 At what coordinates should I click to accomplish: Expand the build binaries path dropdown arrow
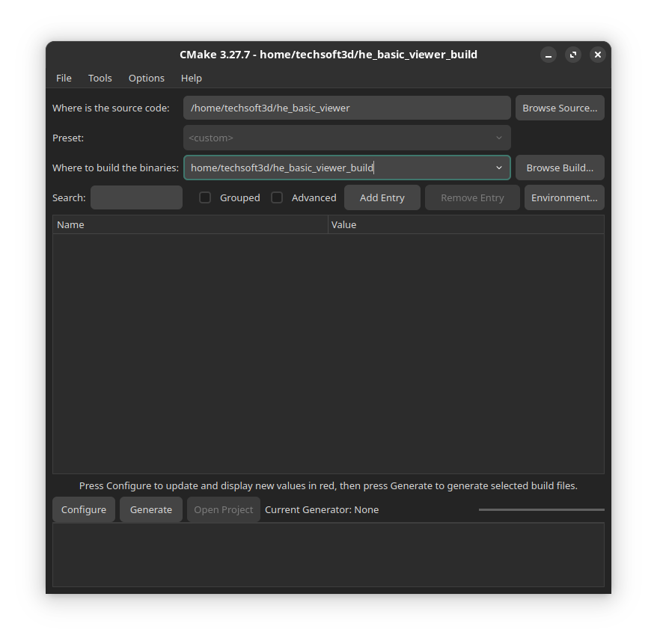499,168
